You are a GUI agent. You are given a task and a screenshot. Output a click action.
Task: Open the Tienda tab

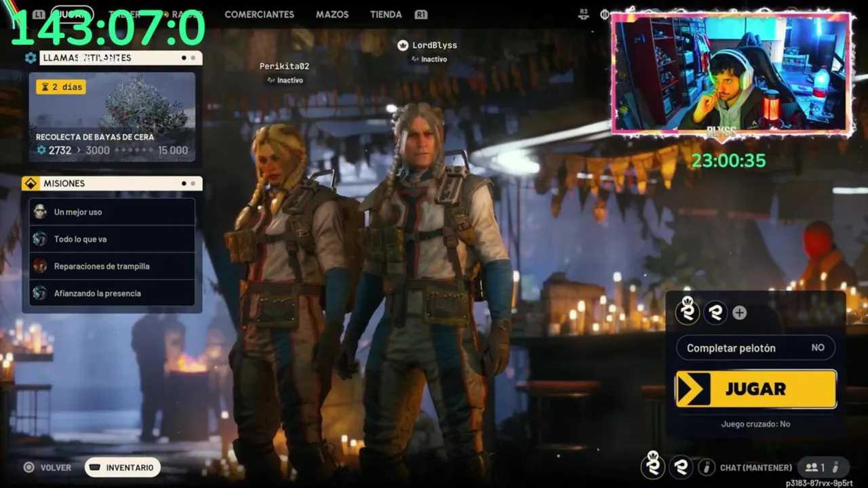click(x=386, y=14)
